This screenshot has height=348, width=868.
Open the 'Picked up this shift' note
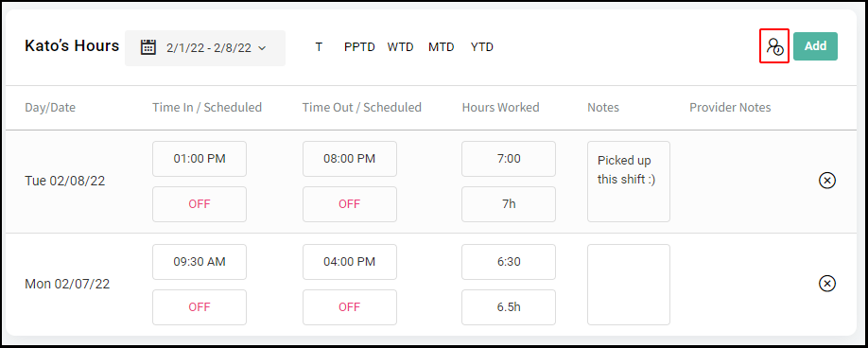[x=629, y=182]
